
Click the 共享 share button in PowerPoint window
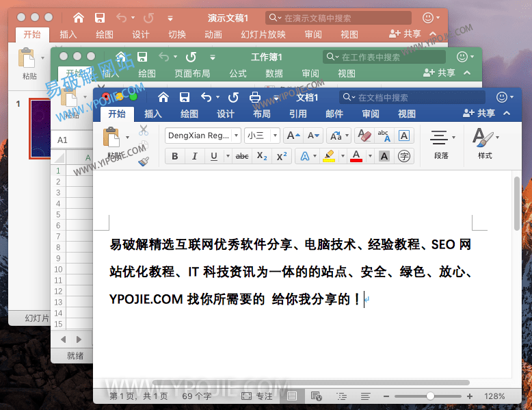pos(405,34)
